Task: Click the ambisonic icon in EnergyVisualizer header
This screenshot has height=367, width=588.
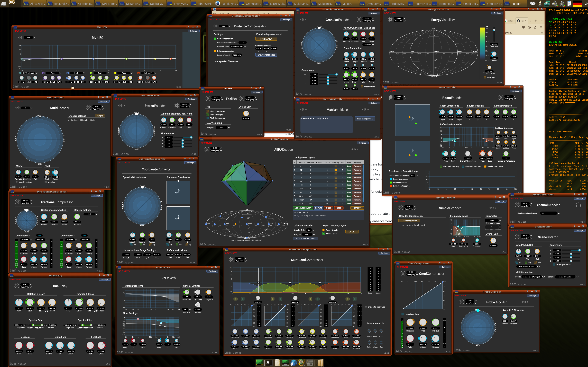Action: click(x=390, y=20)
